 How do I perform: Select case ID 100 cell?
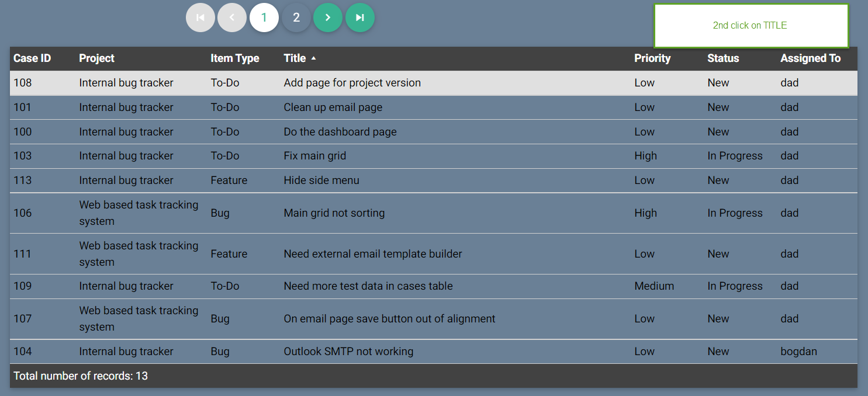click(23, 132)
